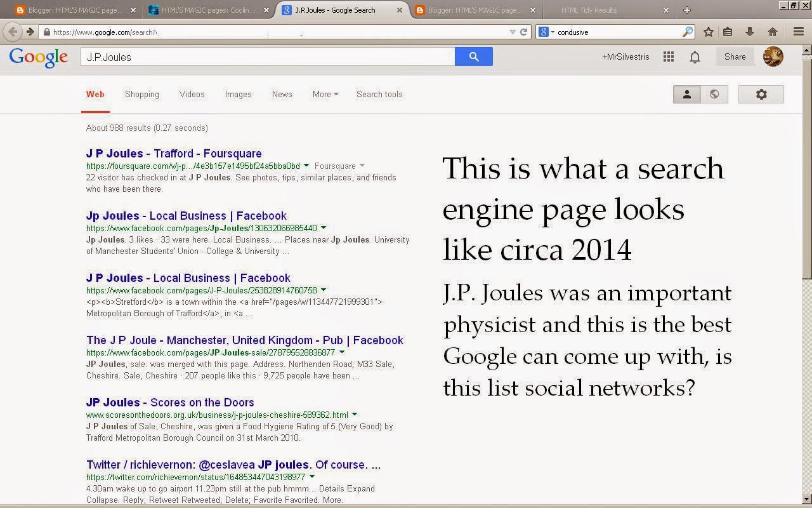The width and height of the screenshot is (812, 508).
Task: Click the padlock icon in the address bar
Action: (46, 32)
